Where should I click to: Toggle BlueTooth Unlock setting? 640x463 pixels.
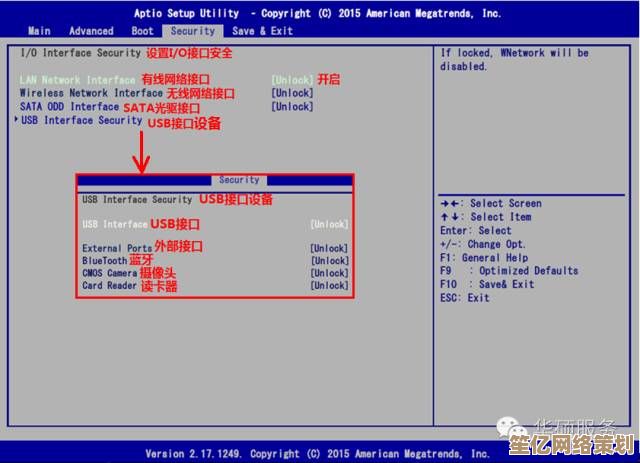tap(329, 261)
